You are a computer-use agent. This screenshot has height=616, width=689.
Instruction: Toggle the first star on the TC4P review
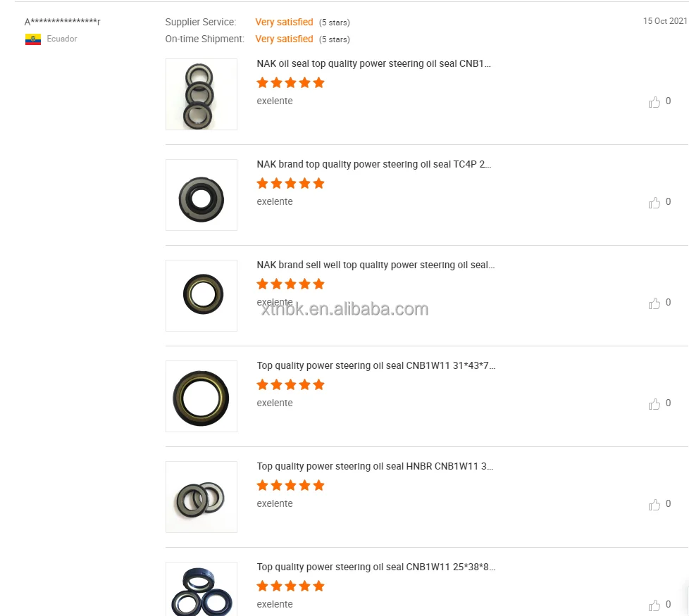click(x=262, y=183)
